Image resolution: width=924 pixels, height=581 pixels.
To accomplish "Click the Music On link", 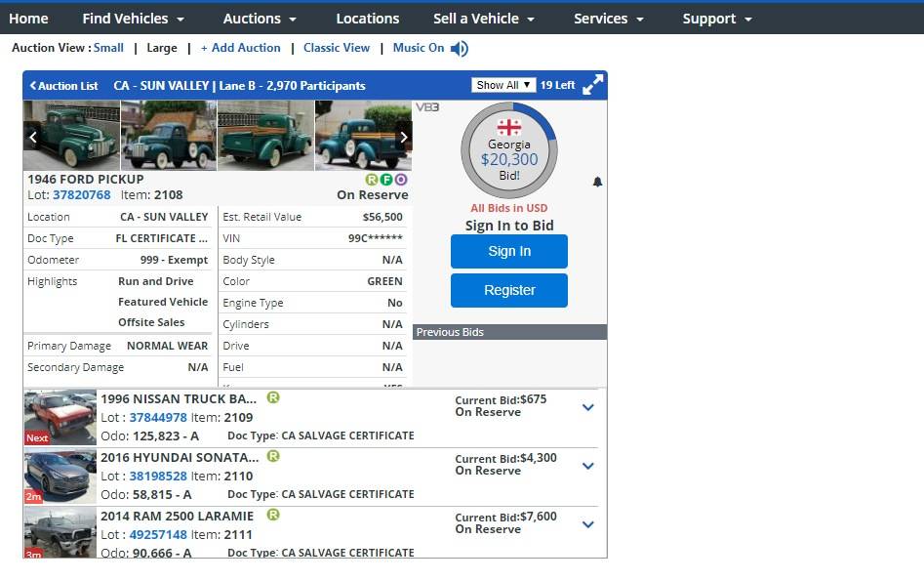I will click(x=419, y=48).
